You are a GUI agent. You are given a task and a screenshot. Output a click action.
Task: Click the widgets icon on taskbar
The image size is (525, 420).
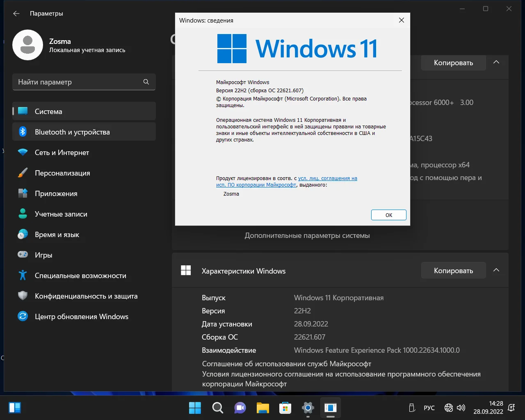pos(15,408)
